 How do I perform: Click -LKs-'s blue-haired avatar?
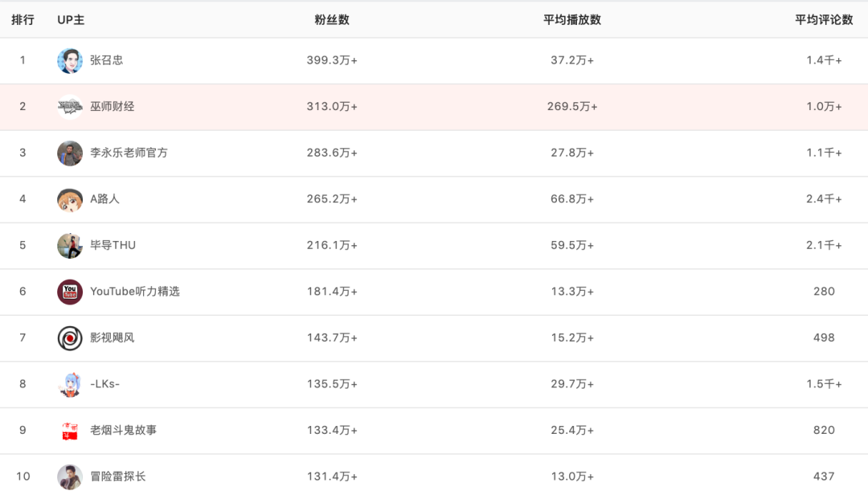(x=70, y=384)
